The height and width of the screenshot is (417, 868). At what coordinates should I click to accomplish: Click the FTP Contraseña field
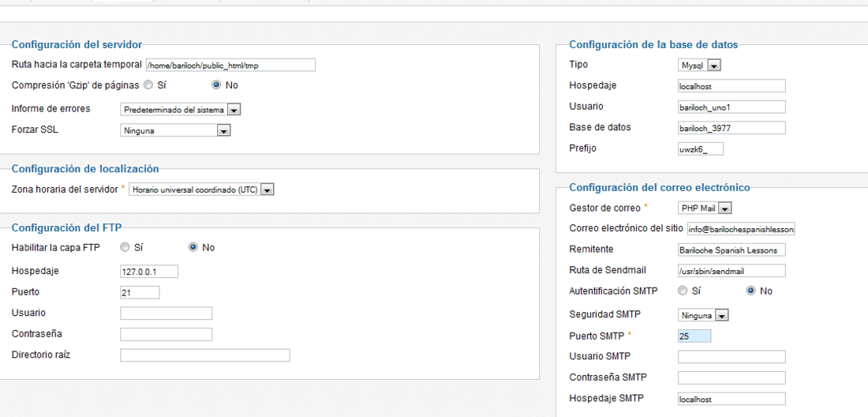(166, 335)
